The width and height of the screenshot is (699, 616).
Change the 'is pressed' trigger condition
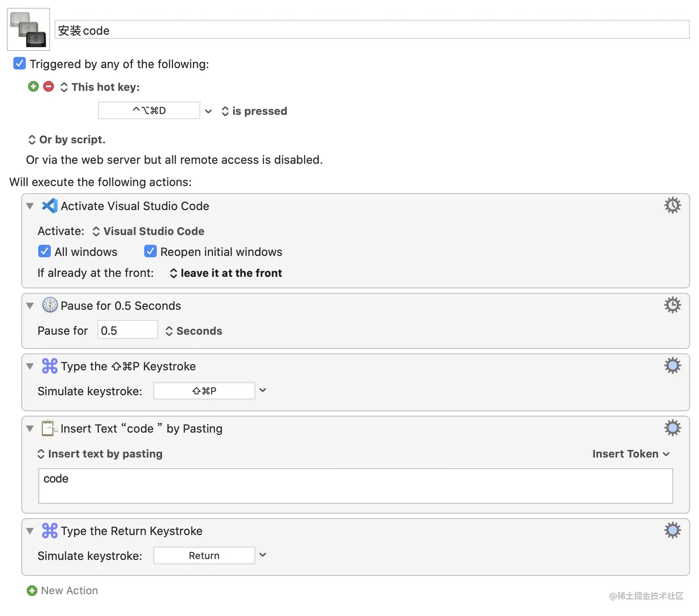(x=254, y=111)
